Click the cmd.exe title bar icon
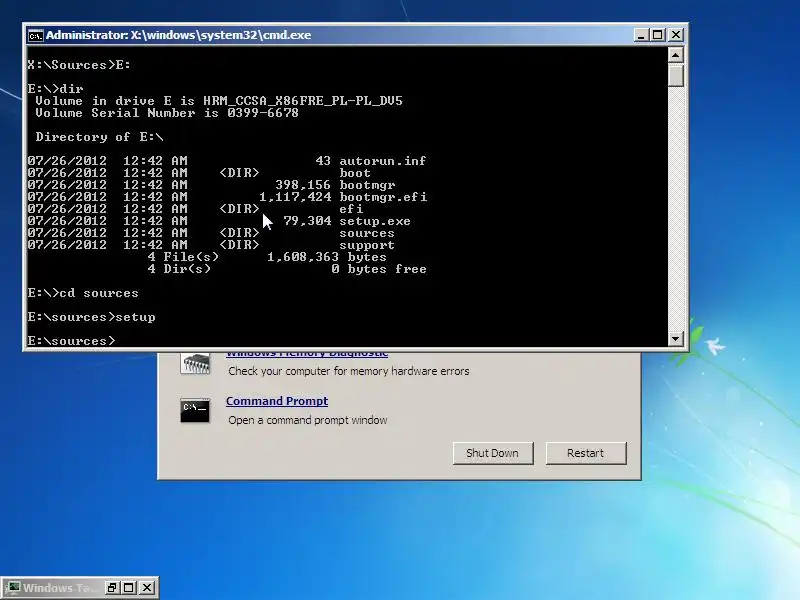Screen dimensions: 800x600 point(36,35)
